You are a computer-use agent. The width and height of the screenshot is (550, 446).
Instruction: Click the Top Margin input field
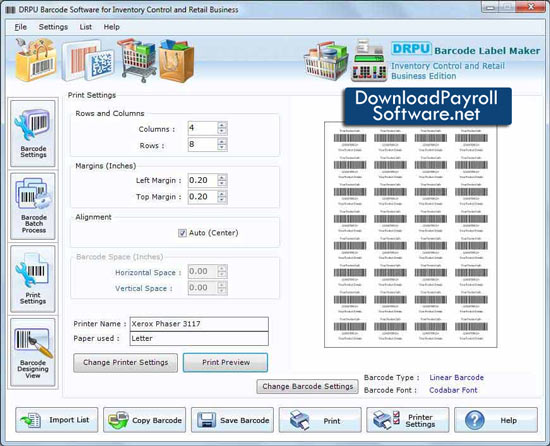pos(203,197)
